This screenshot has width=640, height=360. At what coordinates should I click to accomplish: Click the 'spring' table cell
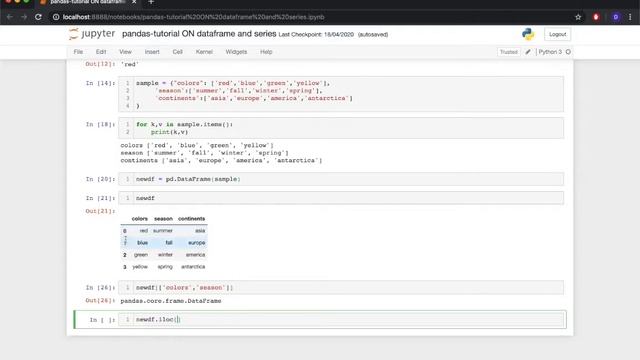165,267
